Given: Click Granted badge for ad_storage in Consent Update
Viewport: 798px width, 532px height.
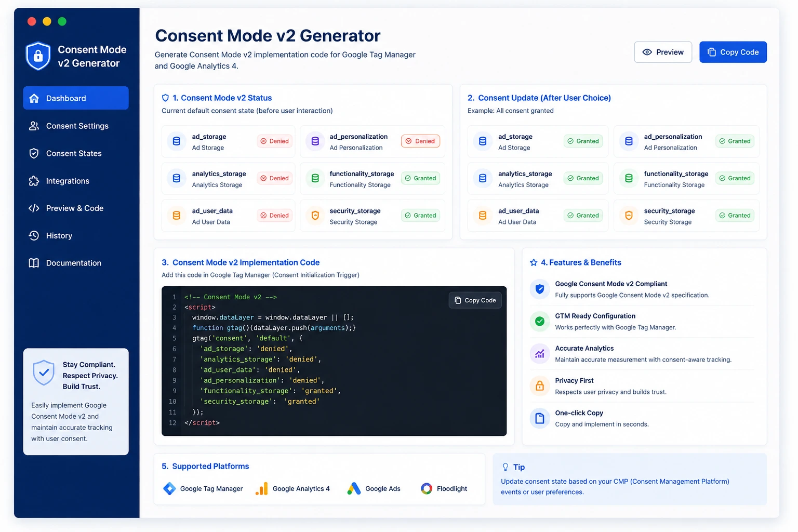Looking at the screenshot, I should [583, 141].
